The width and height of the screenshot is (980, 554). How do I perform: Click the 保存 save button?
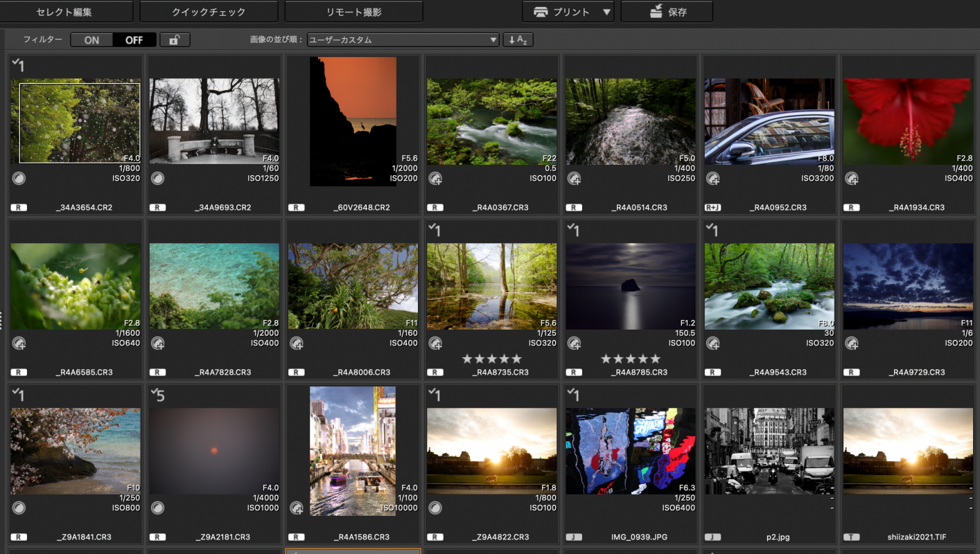pyautogui.click(x=667, y=12)
